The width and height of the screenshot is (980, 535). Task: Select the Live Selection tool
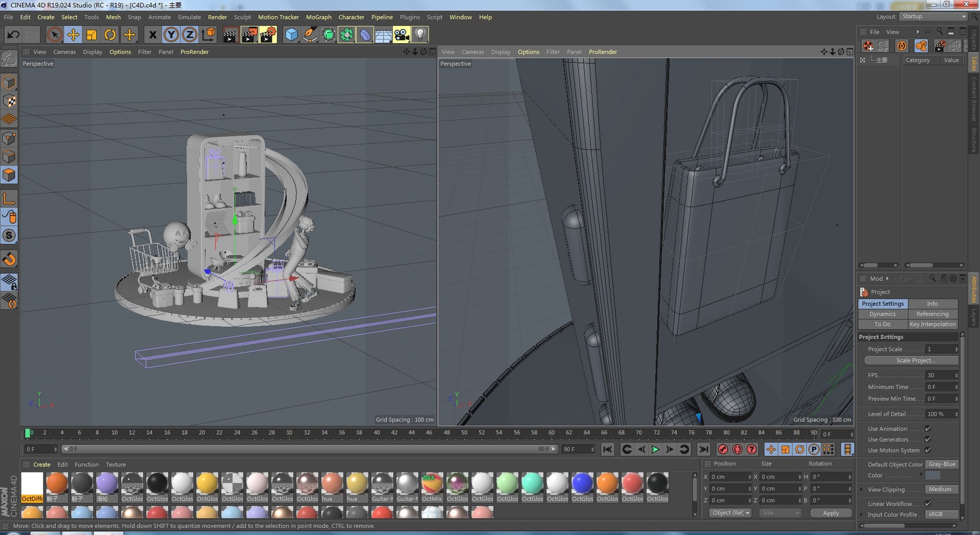[x=55, y=35]
